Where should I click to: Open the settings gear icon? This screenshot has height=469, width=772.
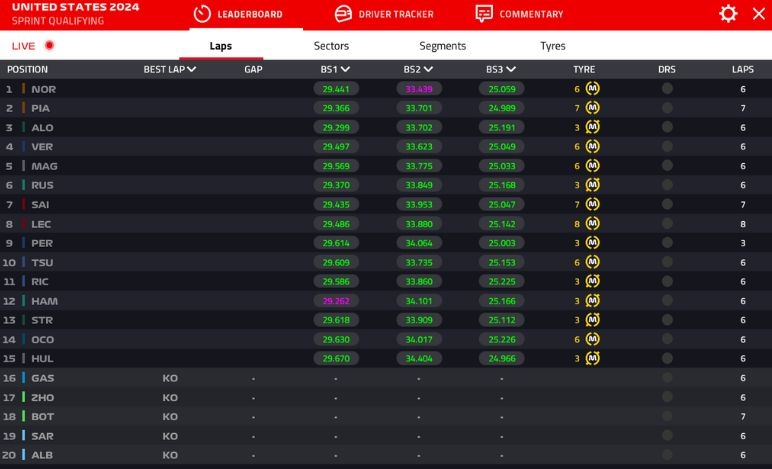coord(728,14)
